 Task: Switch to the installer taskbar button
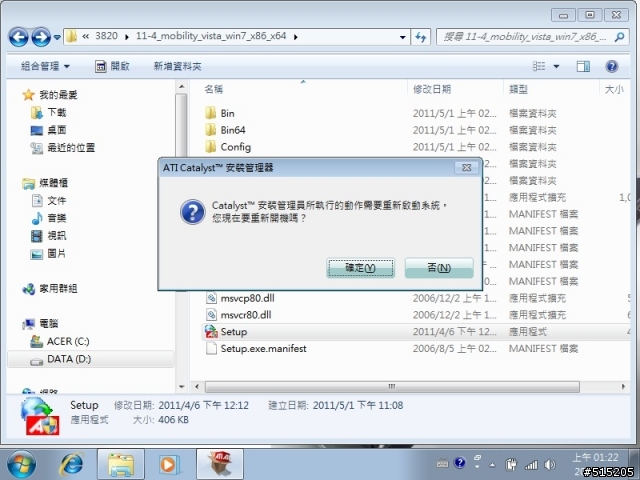pyautogui.click(x=220, y=464)
